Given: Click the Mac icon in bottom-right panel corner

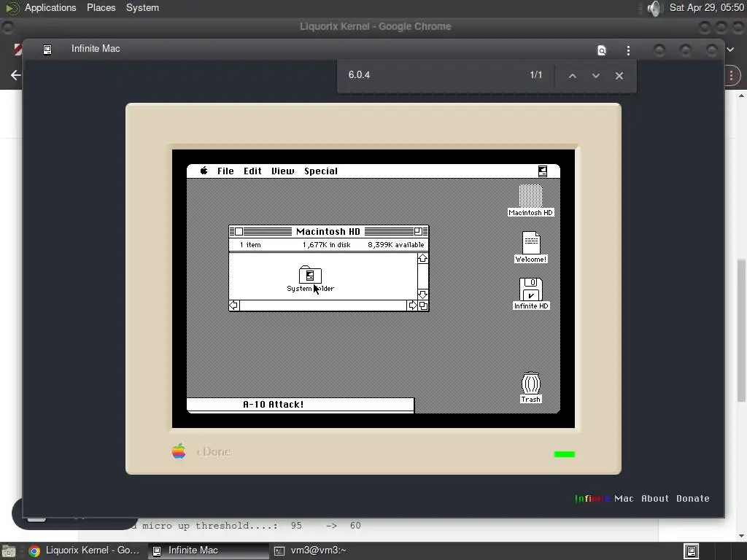Looking at the screenshot, I should tap(692, 551).
